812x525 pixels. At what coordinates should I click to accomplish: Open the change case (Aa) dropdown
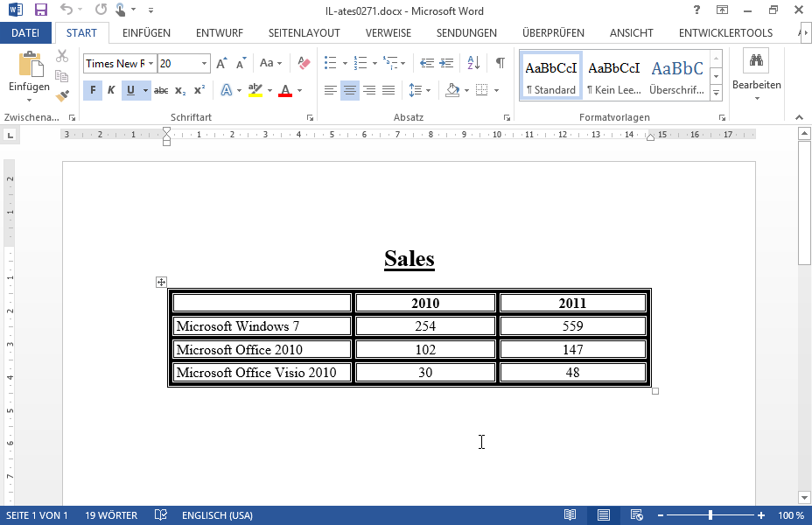271,63
